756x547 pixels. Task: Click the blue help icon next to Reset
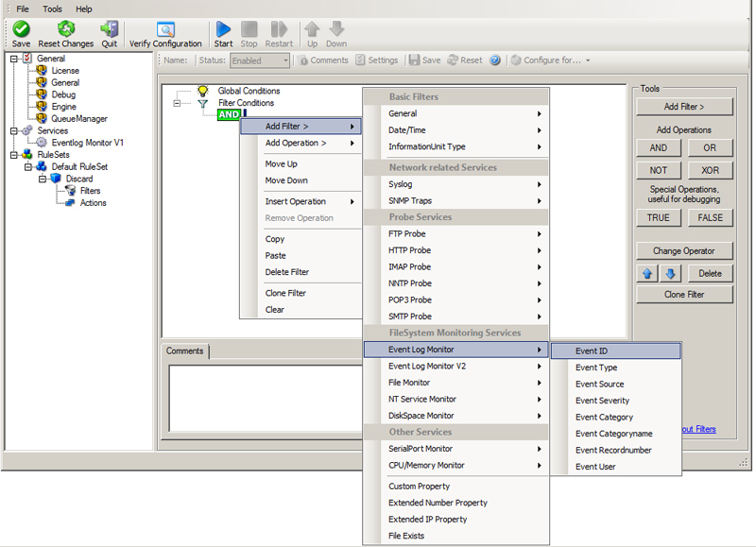coord(494,60)
